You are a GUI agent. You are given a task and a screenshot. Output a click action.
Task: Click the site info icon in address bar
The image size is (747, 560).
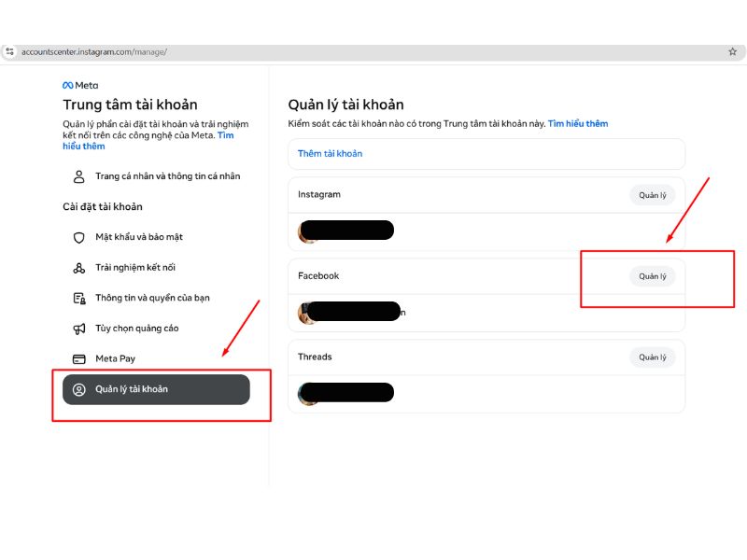pyautogui.click(x=9, y=51)
